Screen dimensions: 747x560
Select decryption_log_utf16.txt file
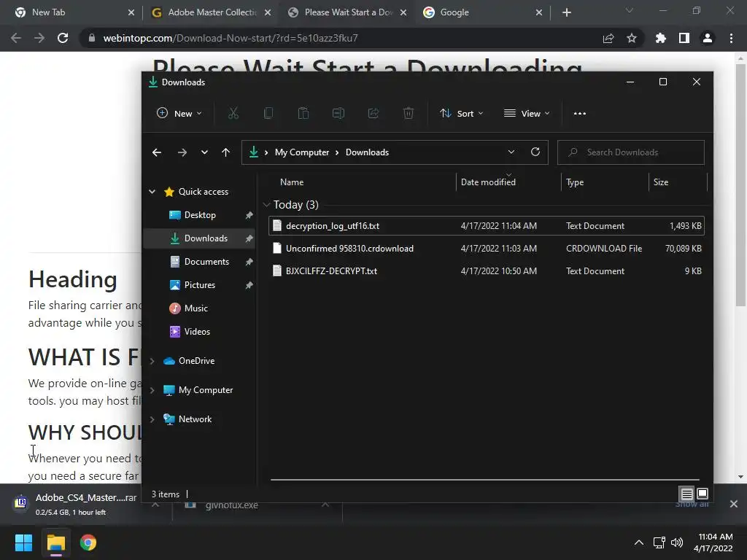click(x=487, y=226)
